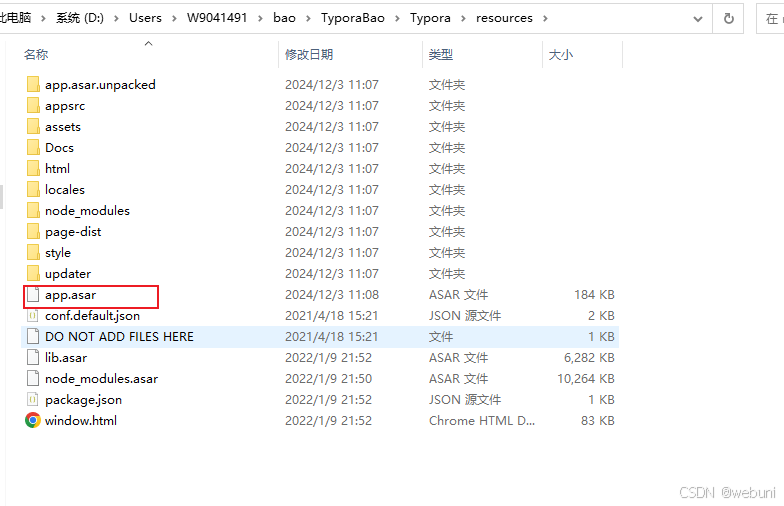
Task: Click the app.asar file icon
Action: (33, 294)
